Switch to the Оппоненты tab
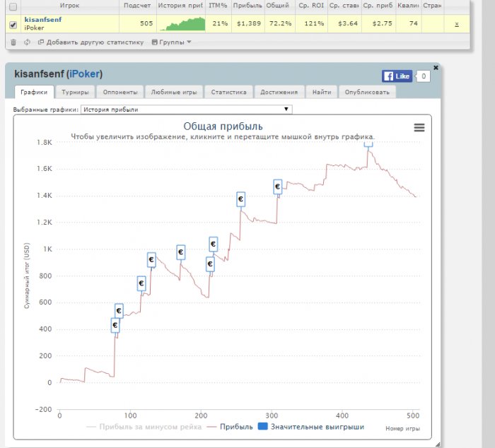 [x=120, y=92]
